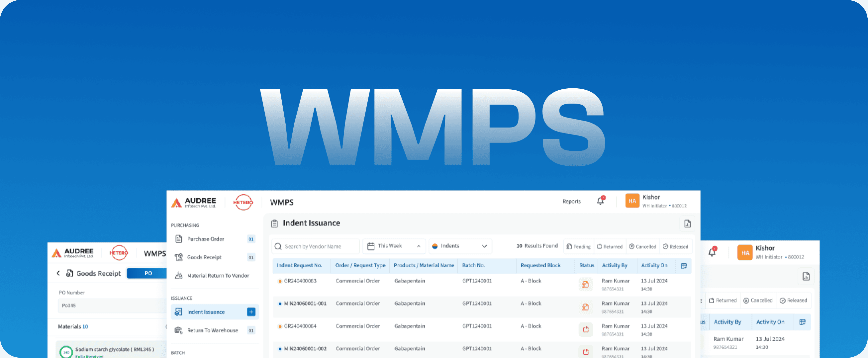Click Material Return To Vendor icon

point(179,276)
